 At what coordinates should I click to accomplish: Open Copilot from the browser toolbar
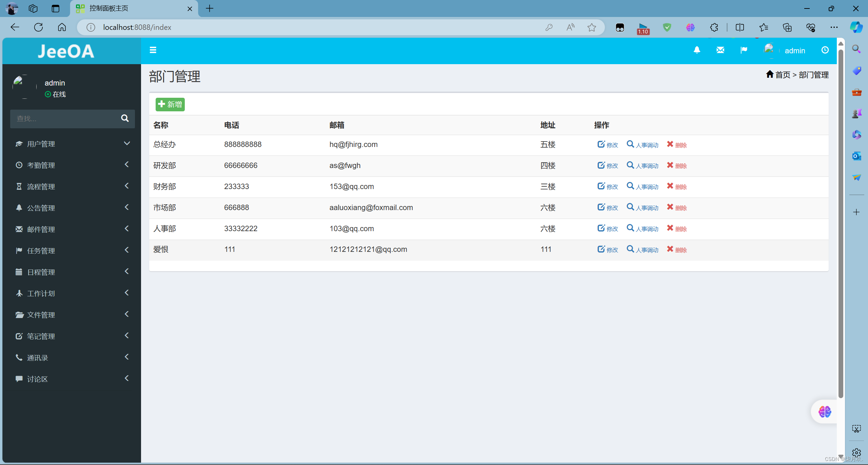coord(856,27)
